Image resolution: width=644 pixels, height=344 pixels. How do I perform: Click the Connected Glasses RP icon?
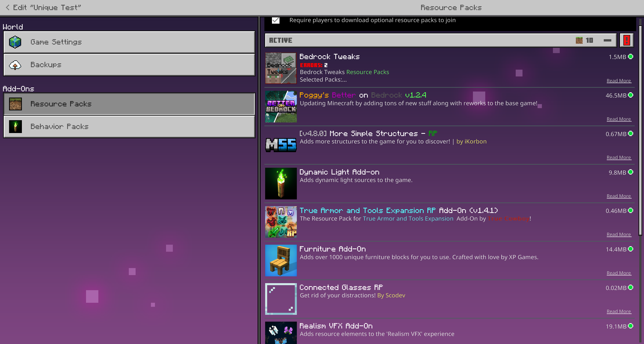281,299
